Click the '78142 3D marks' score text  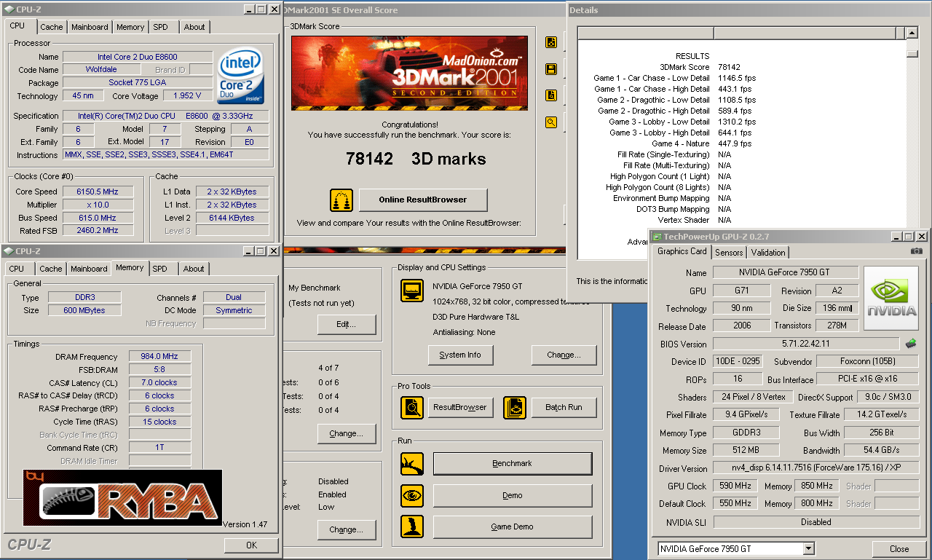(416, 159)
